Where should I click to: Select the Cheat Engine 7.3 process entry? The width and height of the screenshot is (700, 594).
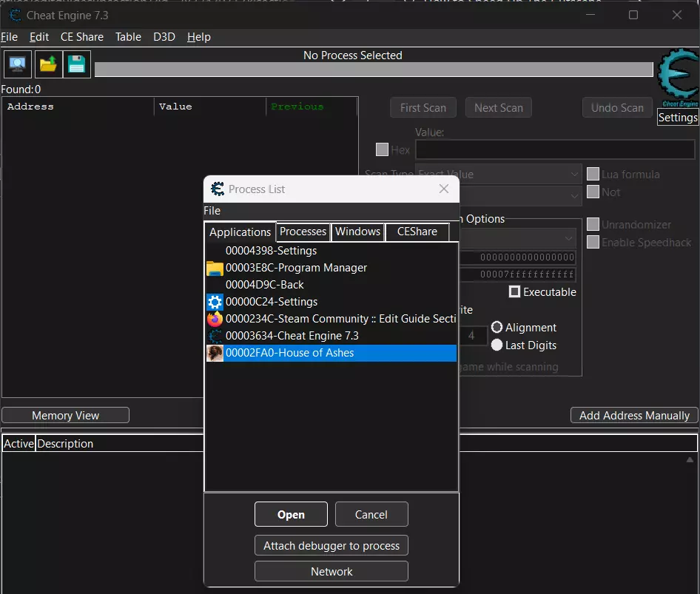click(292, 336)
